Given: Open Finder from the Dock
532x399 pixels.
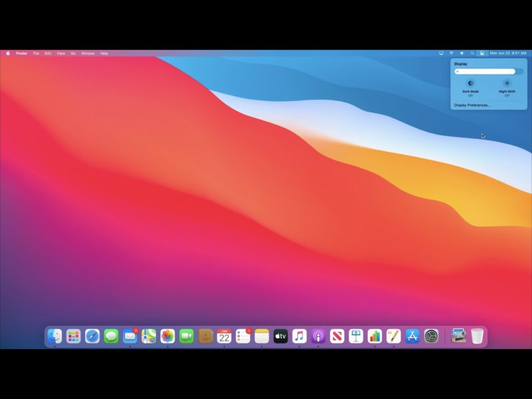Looking at the screenshot, I should click(x=55, y=336).
